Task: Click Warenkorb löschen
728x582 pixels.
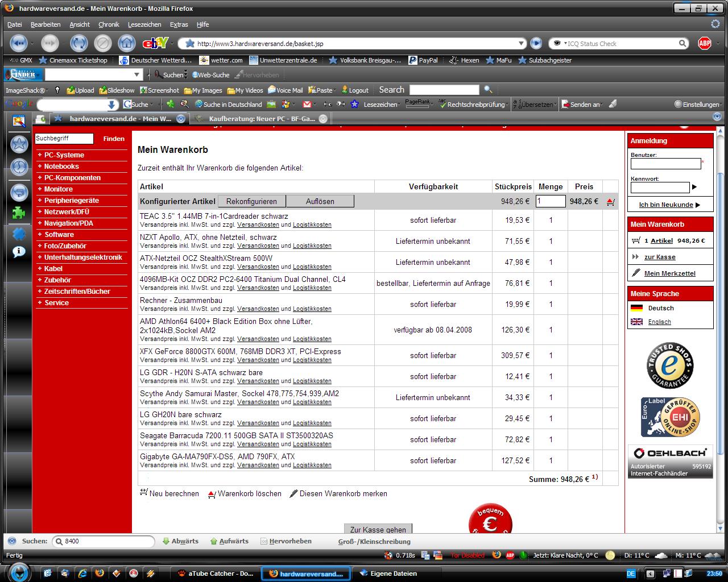Action: tap(245, 493)
